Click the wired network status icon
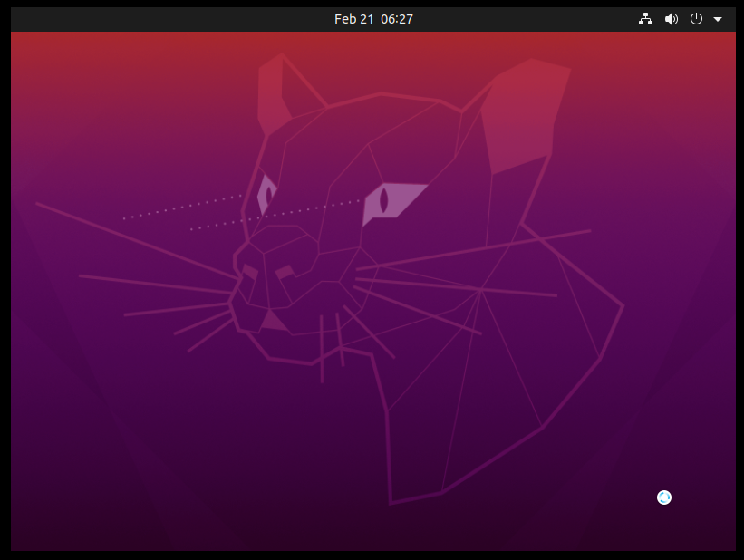744x560 pixels. tap(645, 19)
